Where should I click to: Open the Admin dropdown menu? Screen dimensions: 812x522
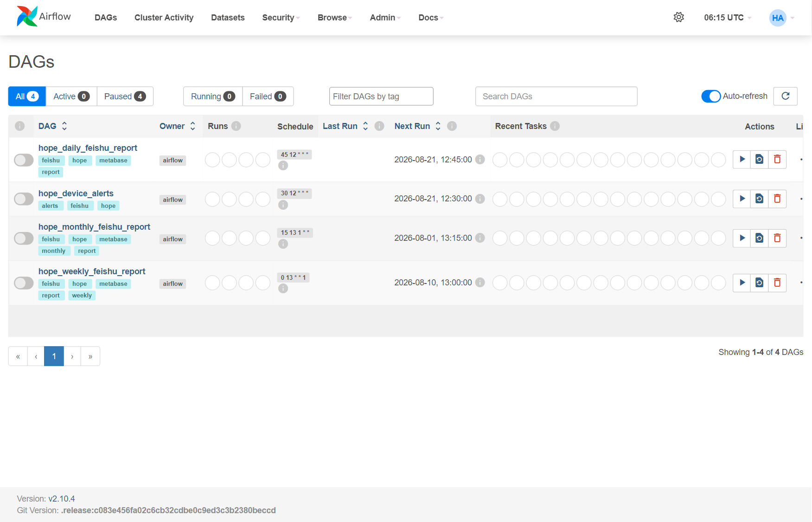385,18
